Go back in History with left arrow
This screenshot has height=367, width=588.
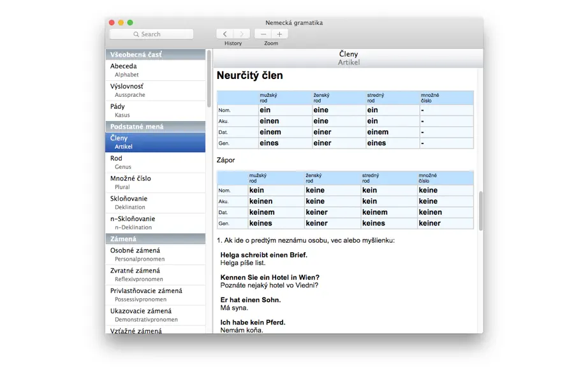[224, 34]
